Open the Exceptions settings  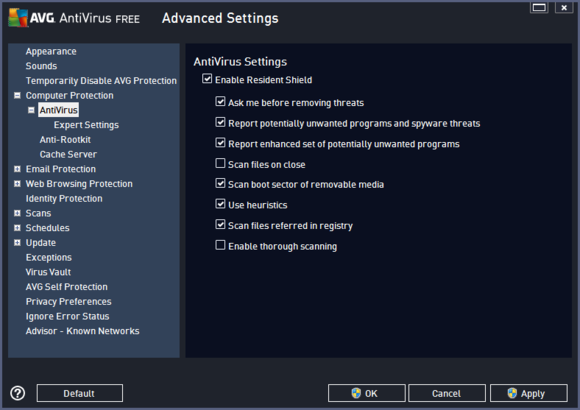[x=49, y=258]
